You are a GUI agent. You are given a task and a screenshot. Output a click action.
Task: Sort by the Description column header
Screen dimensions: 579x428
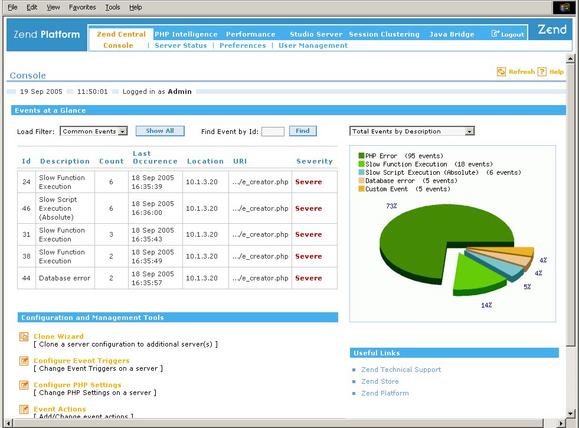tap(65, 161)
